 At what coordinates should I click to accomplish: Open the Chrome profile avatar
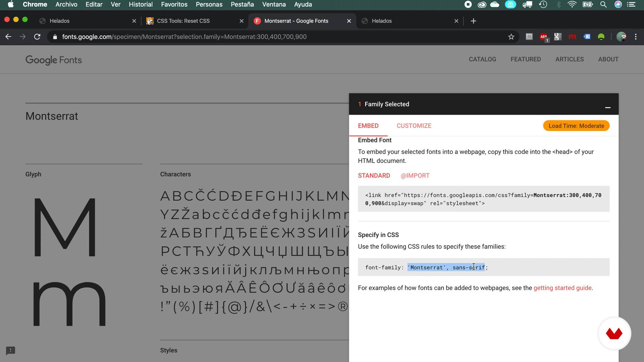(622, 37)
